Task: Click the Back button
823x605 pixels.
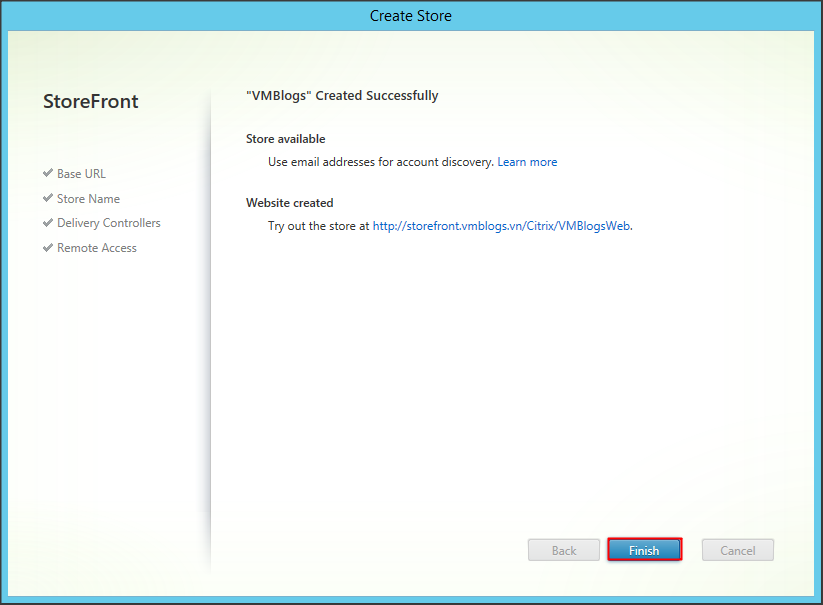Action: (x=564, y=550)
